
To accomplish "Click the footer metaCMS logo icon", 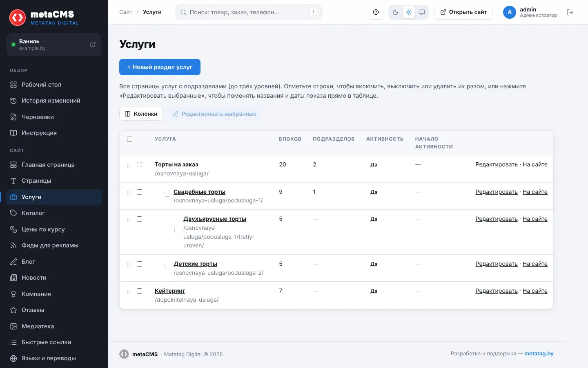I will (x=124, y=354).
